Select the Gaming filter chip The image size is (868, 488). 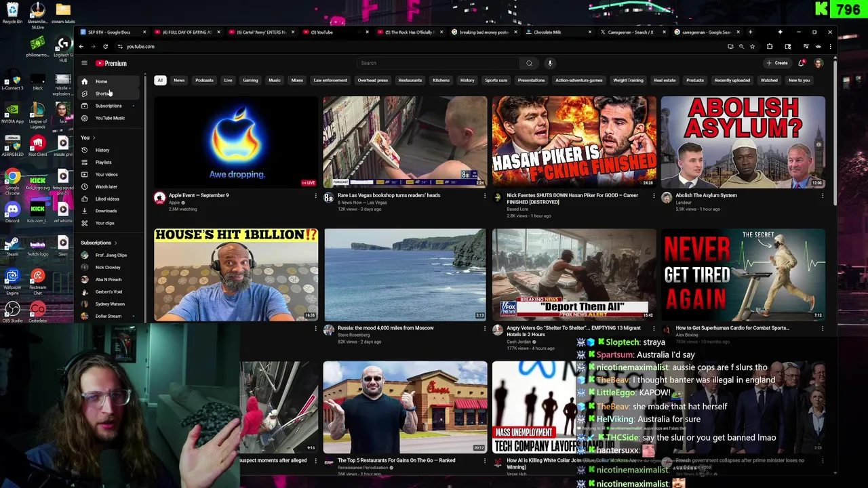(250, 80)
